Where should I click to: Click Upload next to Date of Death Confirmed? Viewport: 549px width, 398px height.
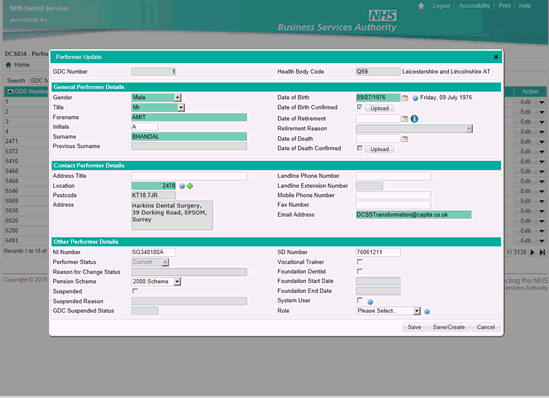pyautogui.click(x=380, y=149)
